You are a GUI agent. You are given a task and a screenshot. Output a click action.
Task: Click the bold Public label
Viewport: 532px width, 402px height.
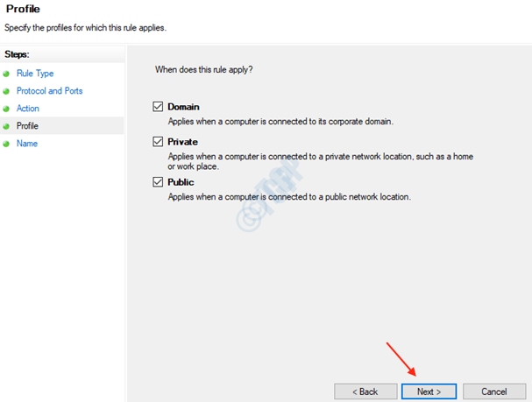(181, 182)
